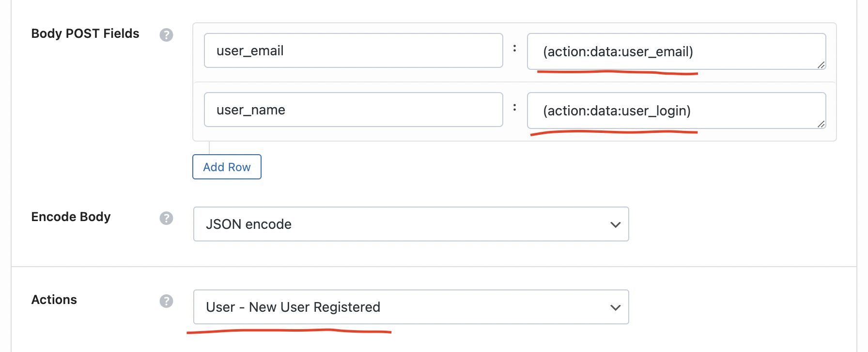Click into the (action:data:user_login) value box
This screenshot has width=868, height=352.
click(x=676, y=111)
